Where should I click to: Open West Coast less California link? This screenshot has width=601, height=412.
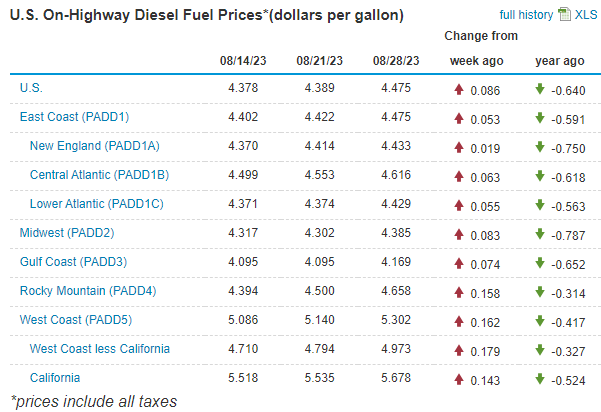[x=100, y=349]
